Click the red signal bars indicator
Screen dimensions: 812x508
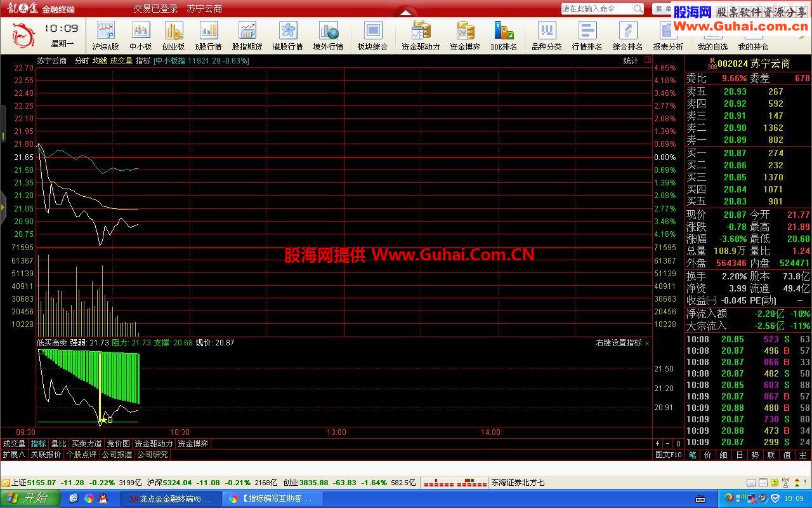click(x=455, y=483)
